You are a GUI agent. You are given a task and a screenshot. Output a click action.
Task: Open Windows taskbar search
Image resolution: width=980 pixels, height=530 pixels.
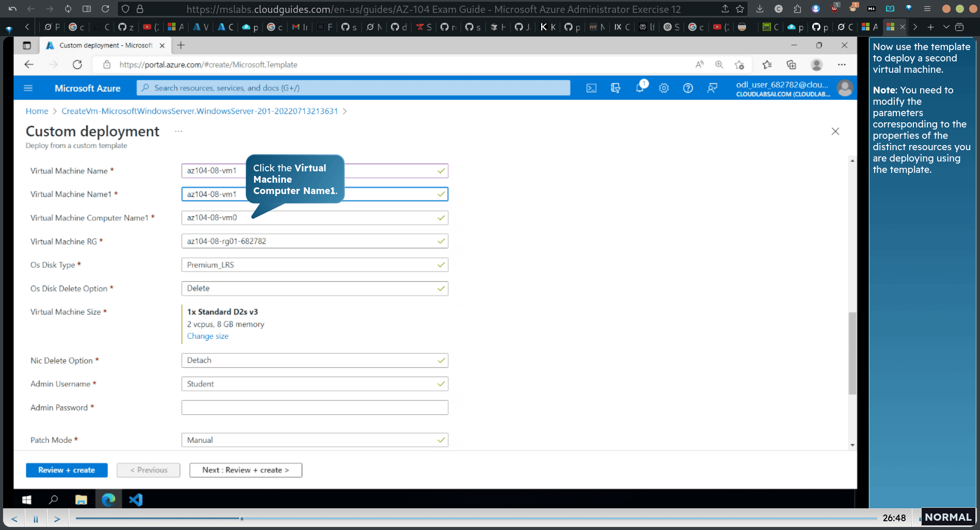[x=53, y=500]
